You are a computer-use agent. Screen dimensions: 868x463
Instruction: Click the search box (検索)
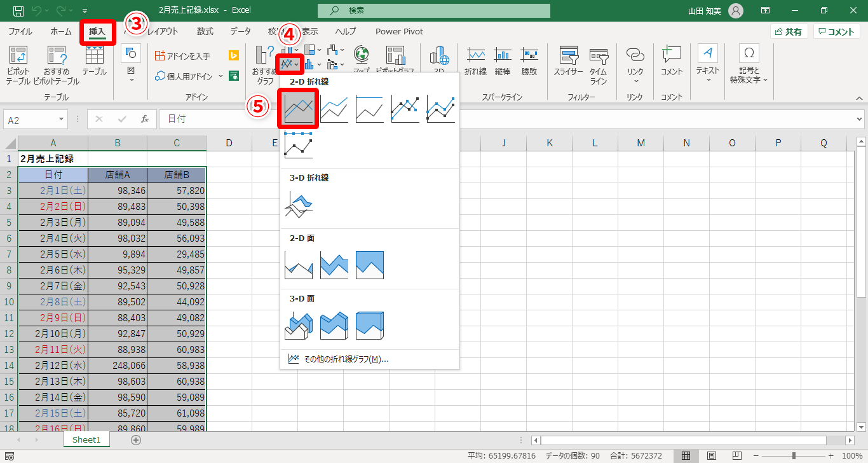(x=434, y=11)
